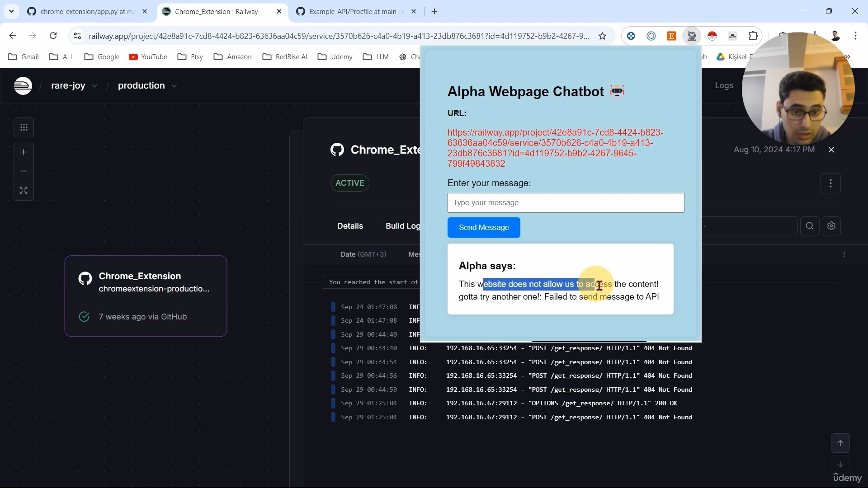Click the log filter search field
868x488 pixels.
tap(750, 226)
